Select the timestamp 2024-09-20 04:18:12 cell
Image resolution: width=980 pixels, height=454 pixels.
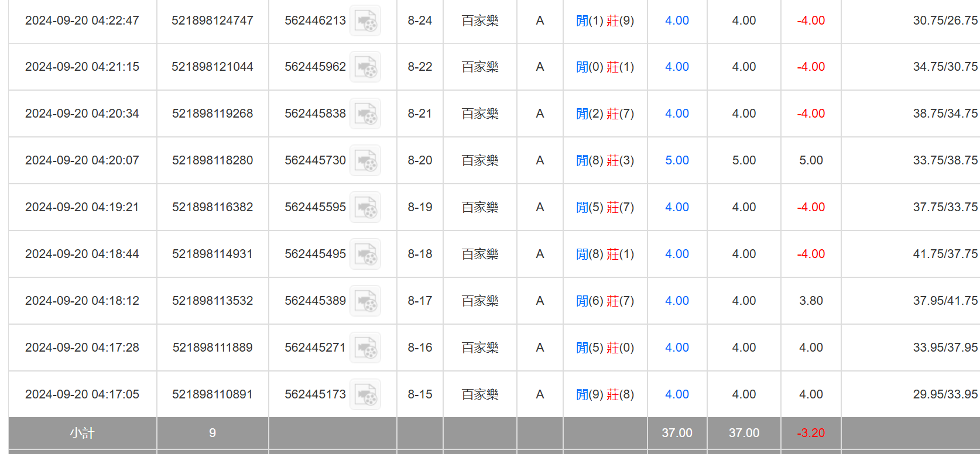click(82, 301)
